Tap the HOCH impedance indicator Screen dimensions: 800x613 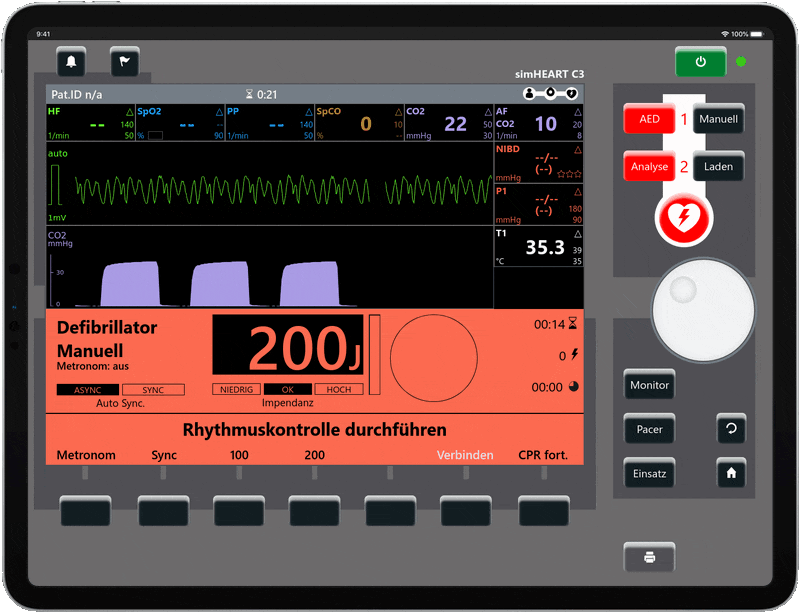point(339,389)
